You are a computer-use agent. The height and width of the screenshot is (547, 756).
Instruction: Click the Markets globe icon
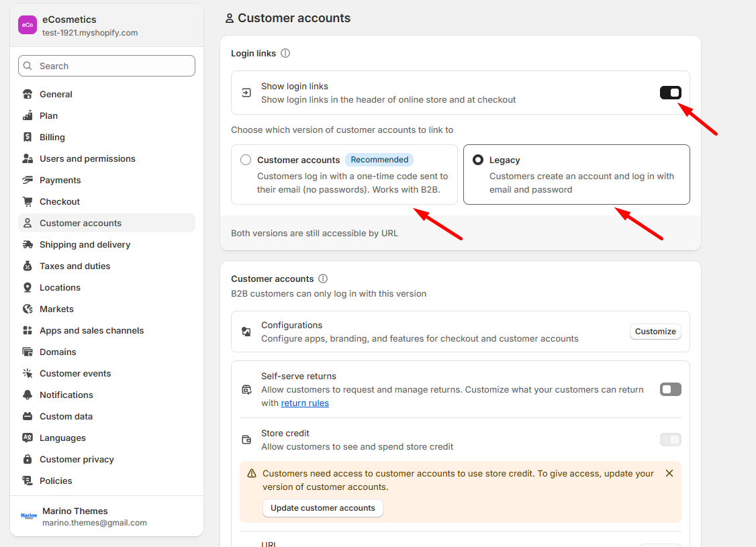click(x=28, y=309)
